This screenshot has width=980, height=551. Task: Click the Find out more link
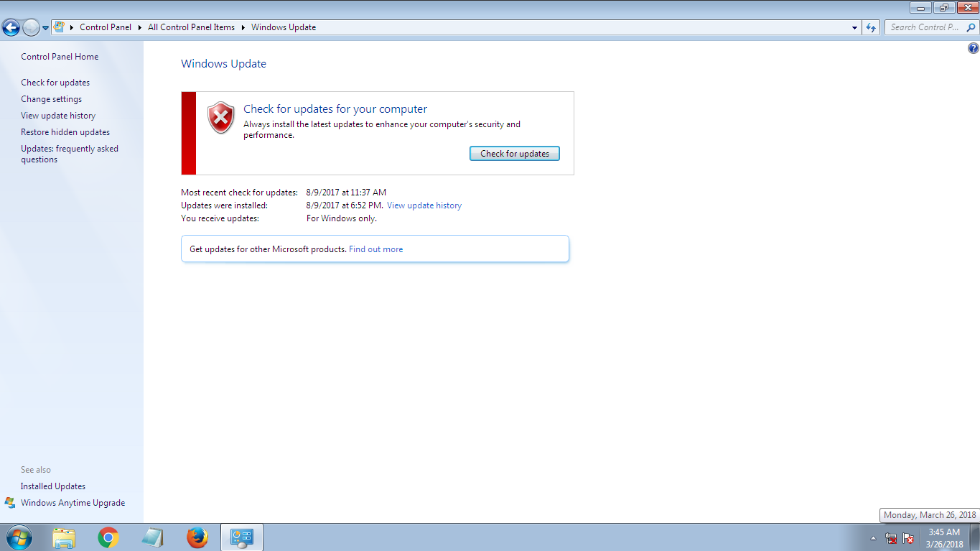(375, 249)
